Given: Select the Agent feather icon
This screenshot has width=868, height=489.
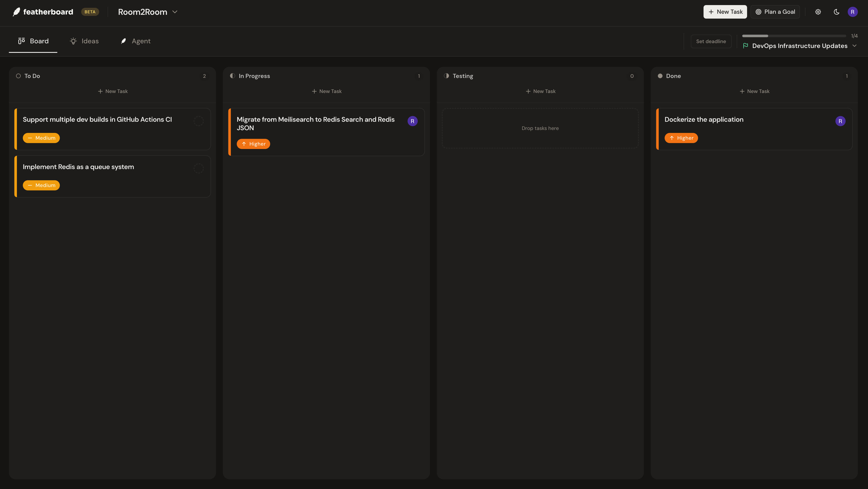Looking at the screenshot, I should (x=124, y=41).
